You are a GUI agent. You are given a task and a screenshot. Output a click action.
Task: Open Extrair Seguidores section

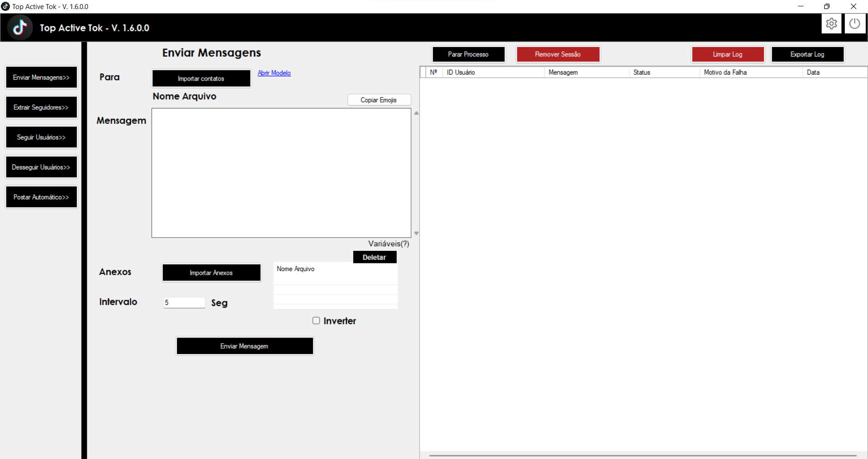click(x=41, y=107)
